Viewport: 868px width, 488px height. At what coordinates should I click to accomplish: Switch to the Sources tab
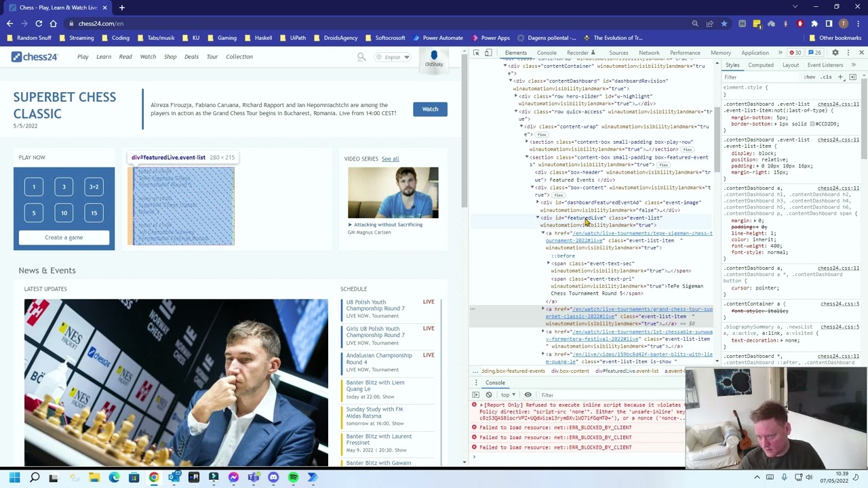[x=618, y=53]
